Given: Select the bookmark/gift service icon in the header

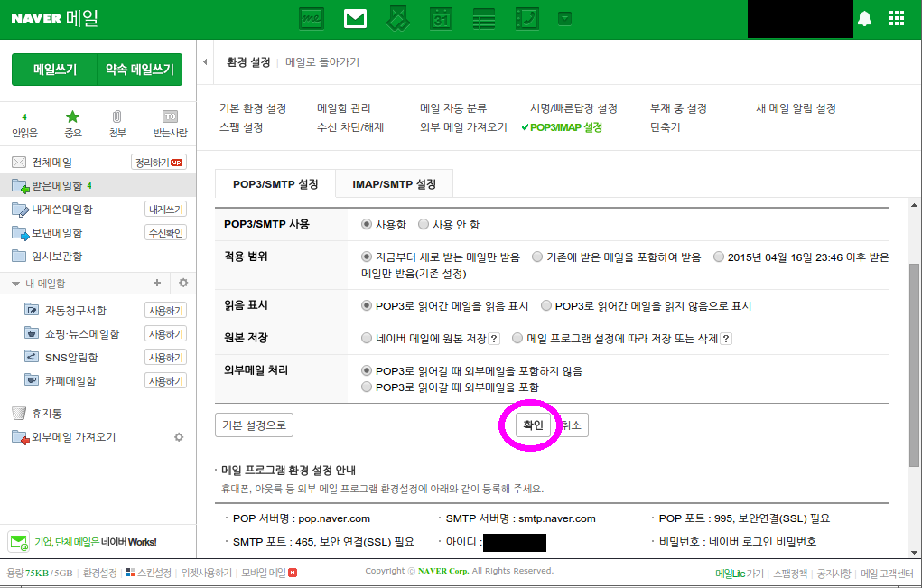Looking at the screenshot, I should 397,18.
